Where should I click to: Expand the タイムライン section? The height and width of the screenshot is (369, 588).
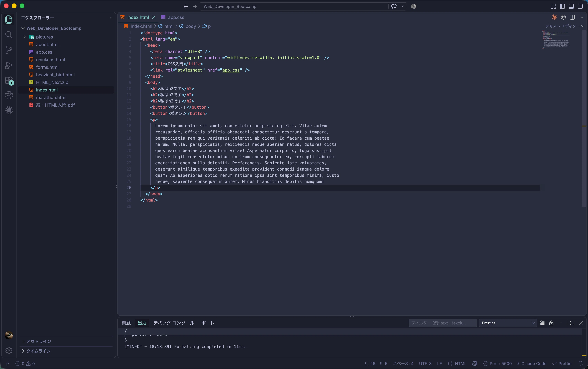(23, 351)
